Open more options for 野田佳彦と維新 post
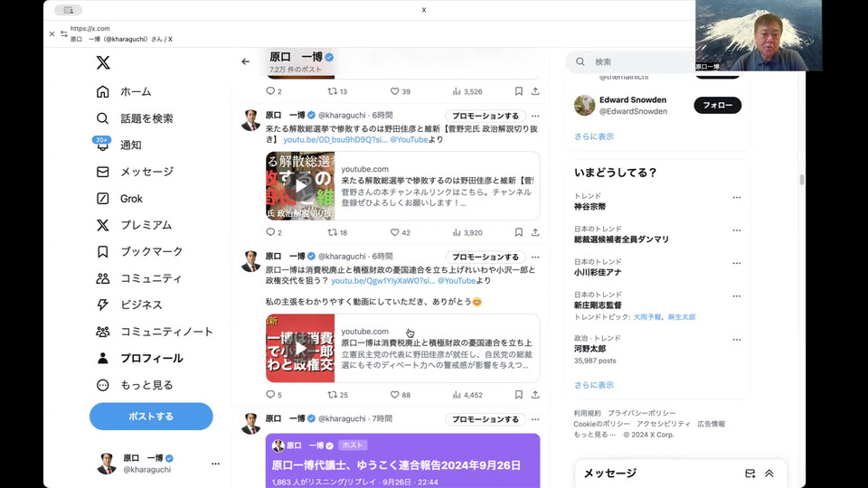 click(x=535, y=117)
